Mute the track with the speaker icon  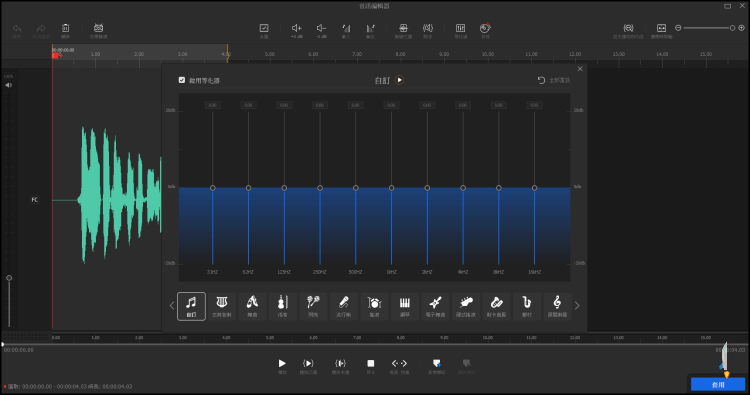9,85
